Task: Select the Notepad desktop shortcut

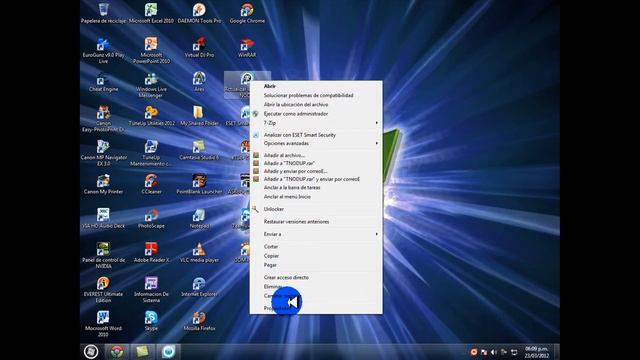Action: point(199,219)
